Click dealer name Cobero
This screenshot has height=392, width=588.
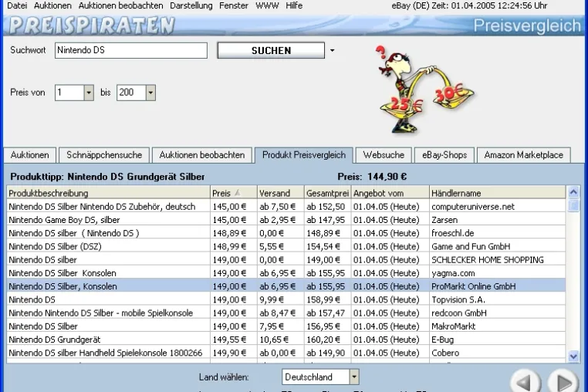(x=445, y=353)
